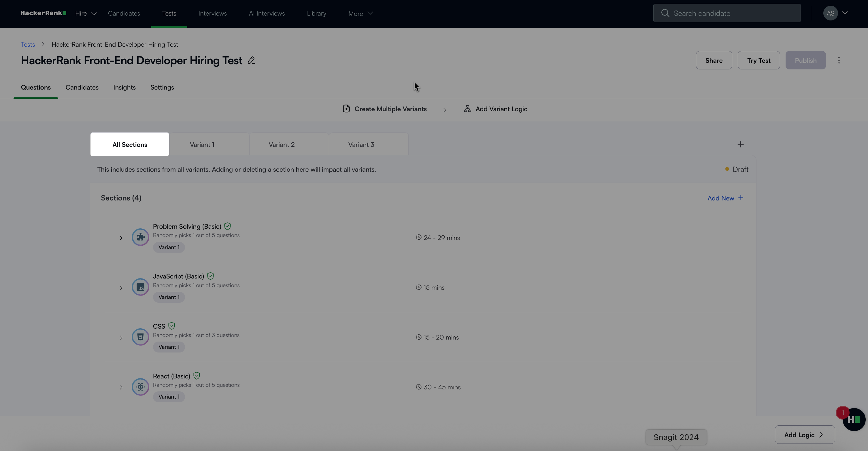Open the Hire dropdown in navbar
Viewport: 868px width, 451px height.
coord(86,14)
